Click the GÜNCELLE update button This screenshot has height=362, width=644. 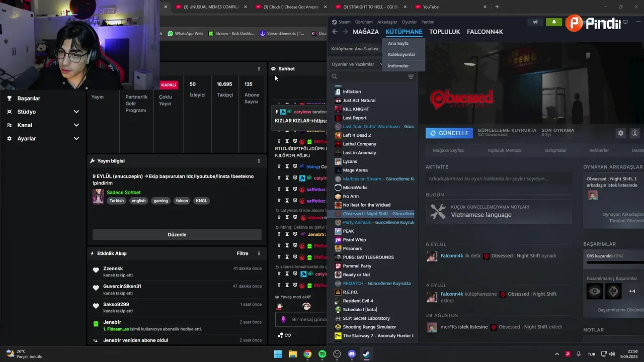(x=449, y=133)
